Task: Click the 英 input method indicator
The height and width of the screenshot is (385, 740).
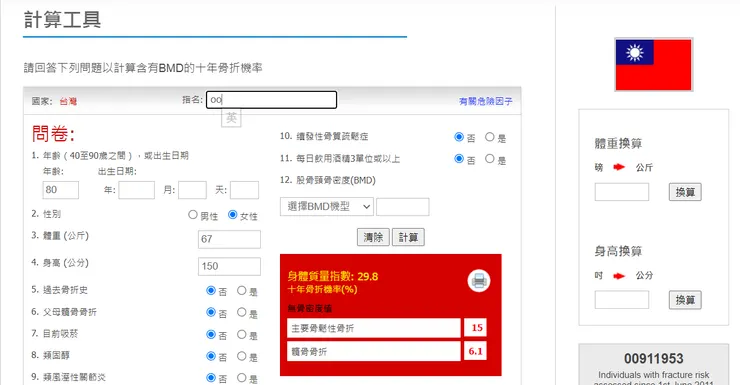Action: [x=231, y=118]
